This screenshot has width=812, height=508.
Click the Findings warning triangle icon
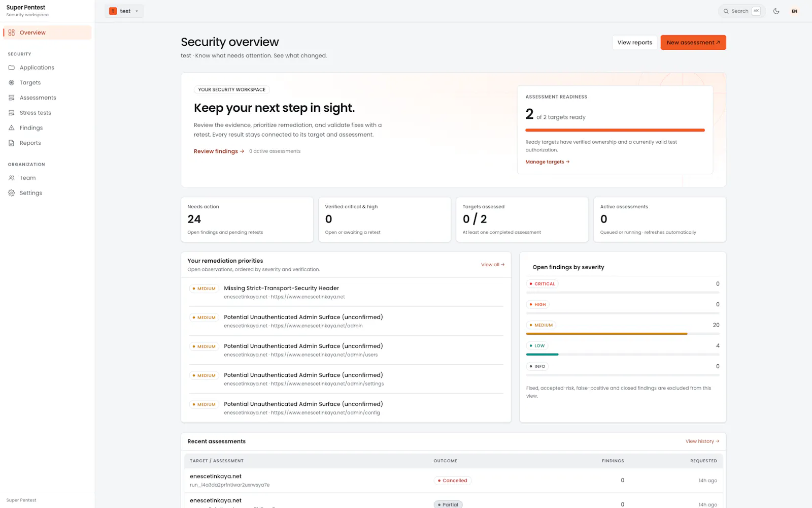click(x=11, y=128)
